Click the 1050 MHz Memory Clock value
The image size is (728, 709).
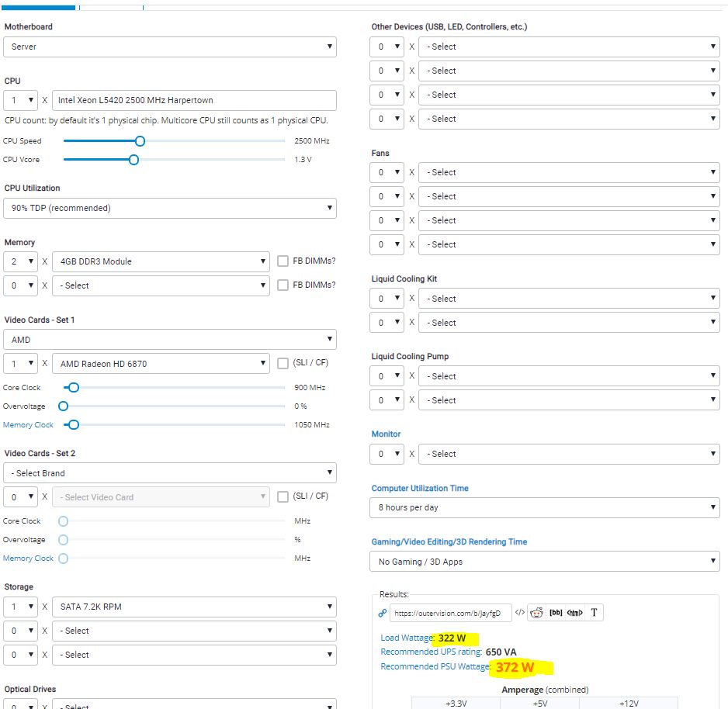click(312, 424)
